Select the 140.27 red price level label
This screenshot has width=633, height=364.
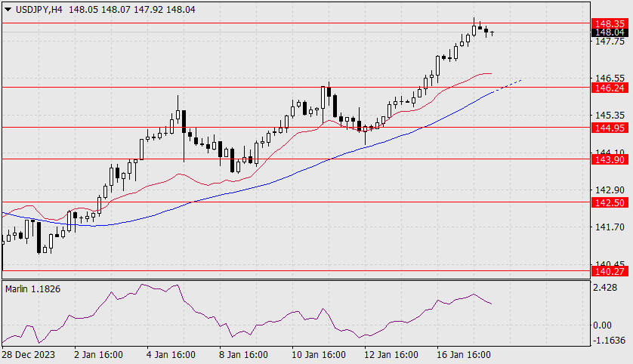(610, 272)
